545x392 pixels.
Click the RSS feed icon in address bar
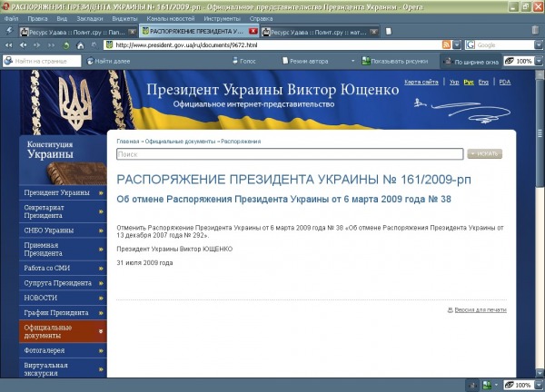(x=446, y=44)
